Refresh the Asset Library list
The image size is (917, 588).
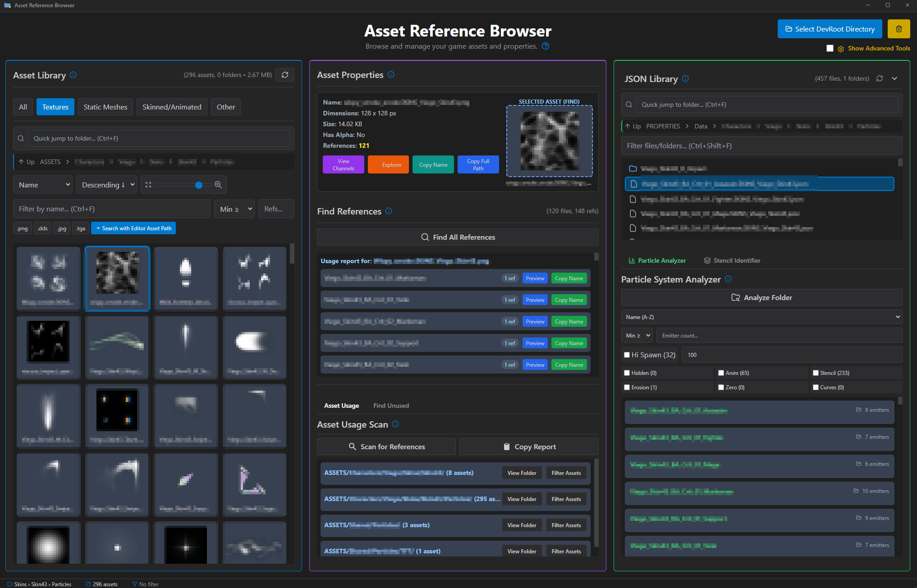(284, 75)
